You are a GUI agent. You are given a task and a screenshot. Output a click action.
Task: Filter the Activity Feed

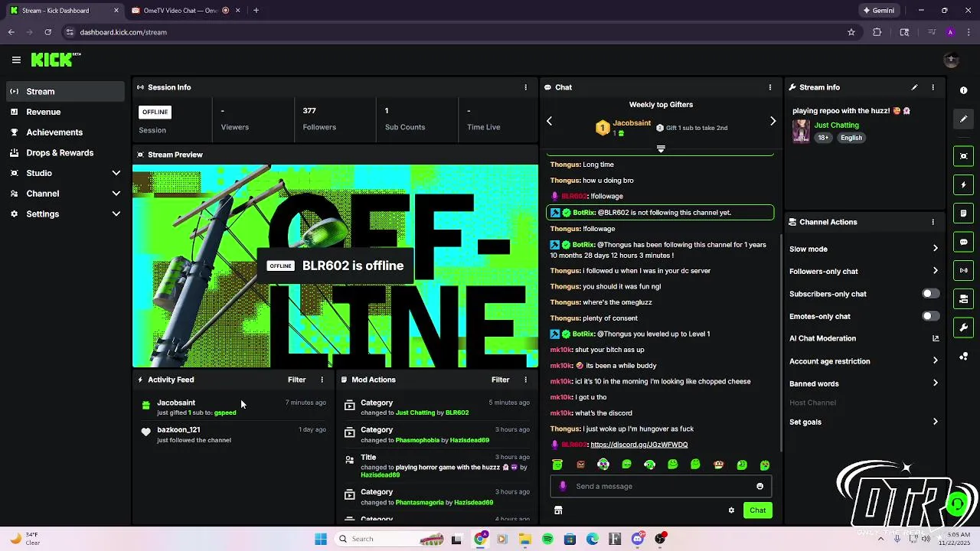tap(296, 380)
